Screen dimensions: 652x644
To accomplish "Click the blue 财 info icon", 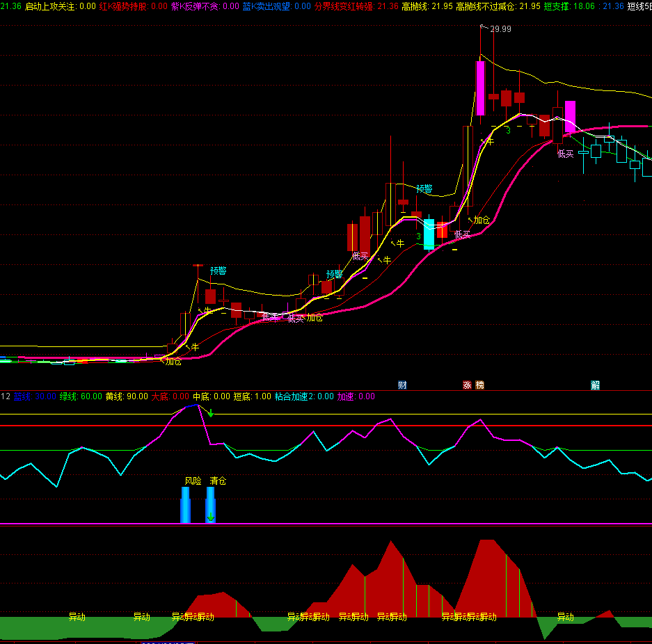I will coord(402,385).
